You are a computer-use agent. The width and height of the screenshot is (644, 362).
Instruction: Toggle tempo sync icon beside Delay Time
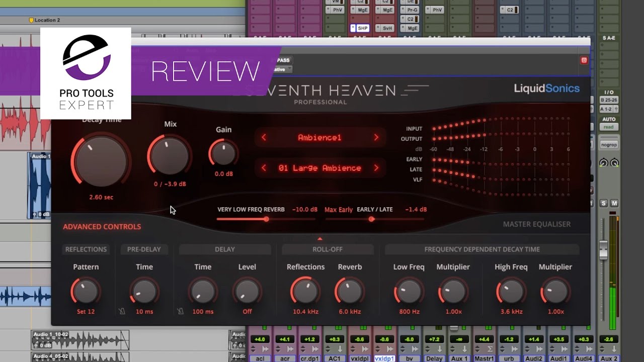(180, 312)
